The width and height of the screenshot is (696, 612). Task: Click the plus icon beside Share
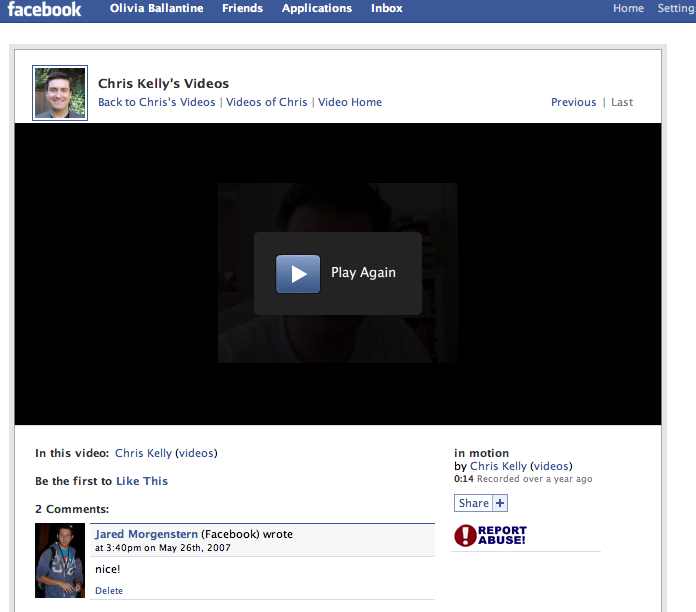(x=500, y=503)
